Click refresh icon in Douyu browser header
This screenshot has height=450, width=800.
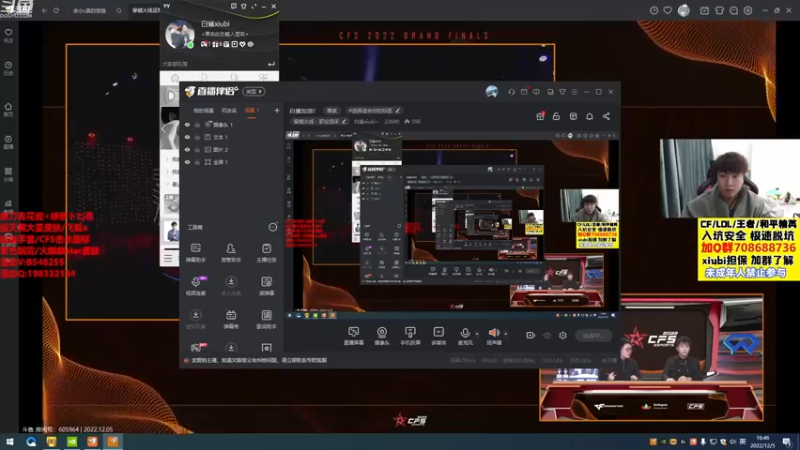point(56,10)
